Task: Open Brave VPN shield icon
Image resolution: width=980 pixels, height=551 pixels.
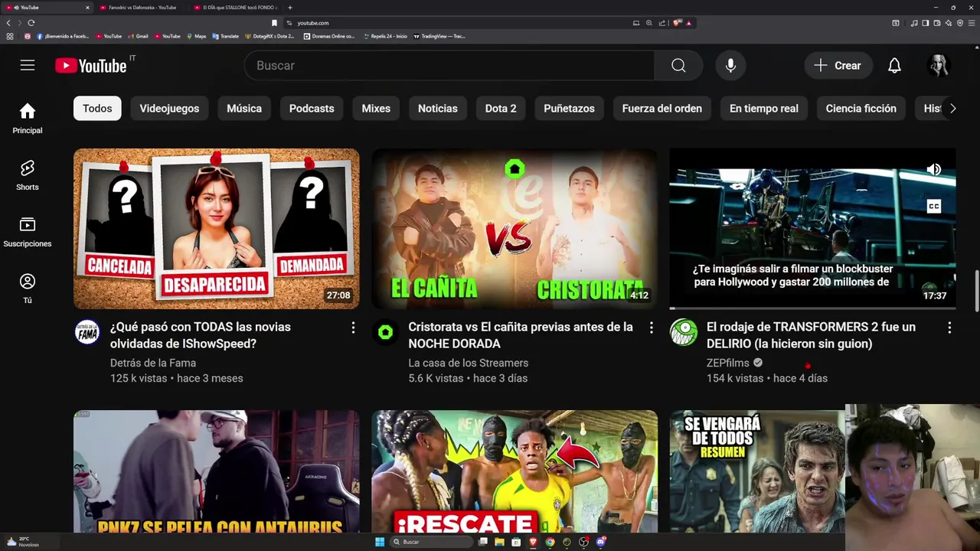Action: [x=960, y=23]
